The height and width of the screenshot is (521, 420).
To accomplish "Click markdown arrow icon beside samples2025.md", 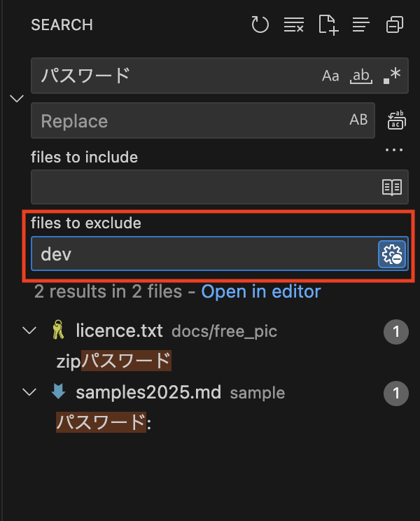I will click(x=58, y=391).
